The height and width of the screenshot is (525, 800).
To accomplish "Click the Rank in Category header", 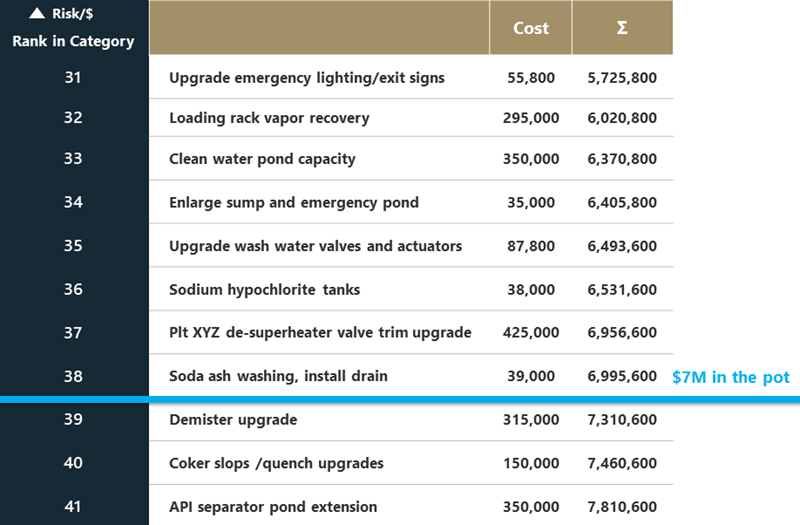I will pos(73,41).
